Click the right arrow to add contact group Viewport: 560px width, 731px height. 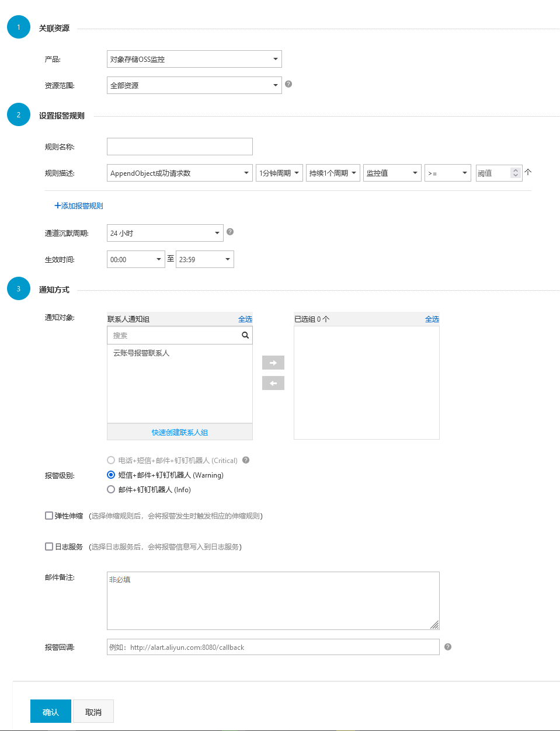click(273, 363)
